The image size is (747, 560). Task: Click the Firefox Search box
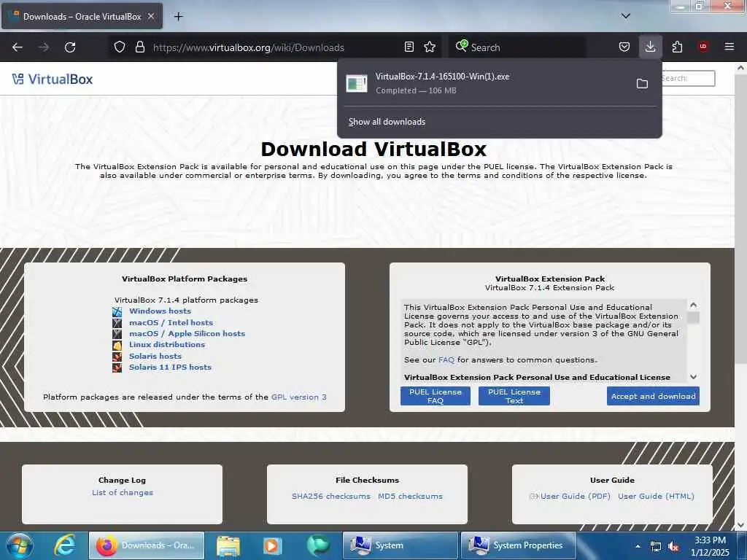(519, 47)
